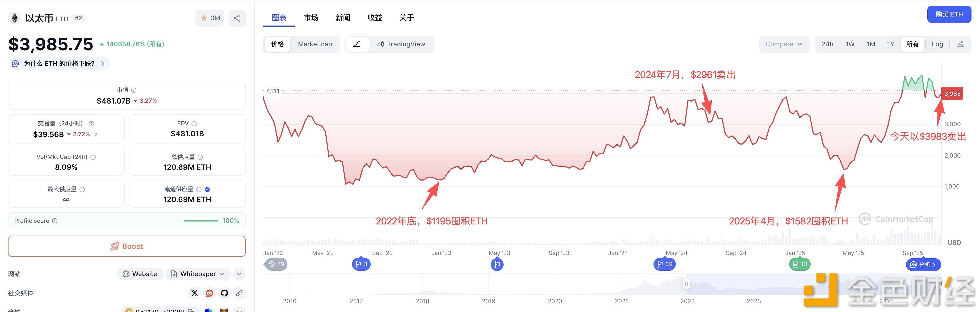Click the timeline range slider handle

pos(686,284)
